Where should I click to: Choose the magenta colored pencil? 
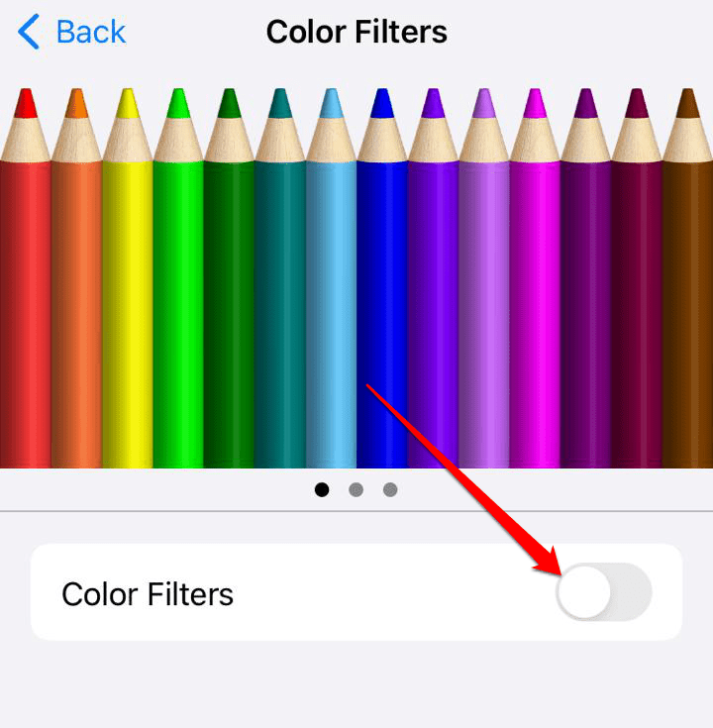pos(535,277)
